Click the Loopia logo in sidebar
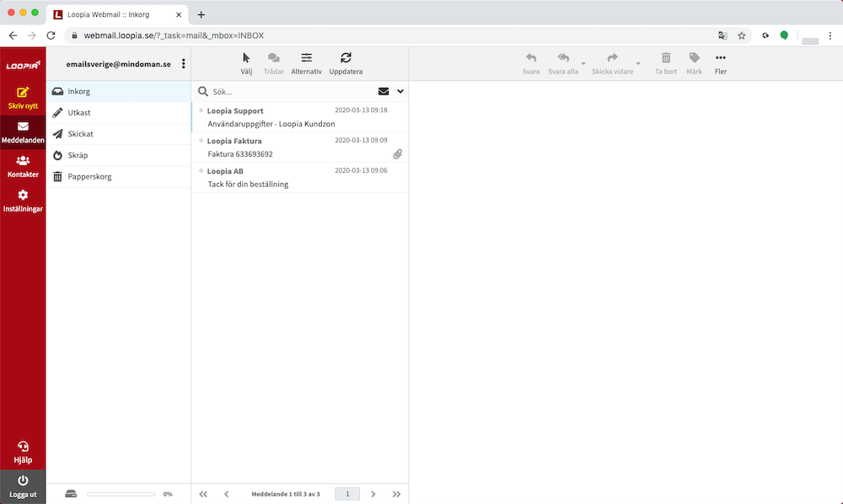843x504 pixels. [23, 65]
